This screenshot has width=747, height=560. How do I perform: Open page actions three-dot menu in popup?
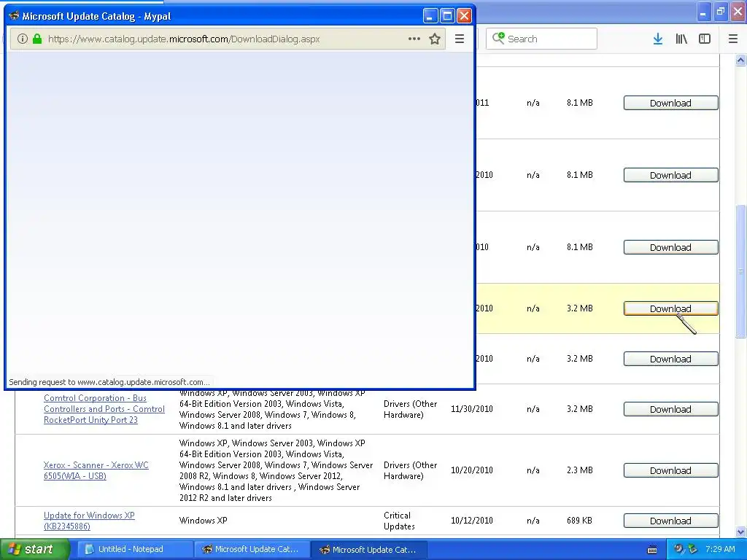pyautogui.click(x=414, y=39)
